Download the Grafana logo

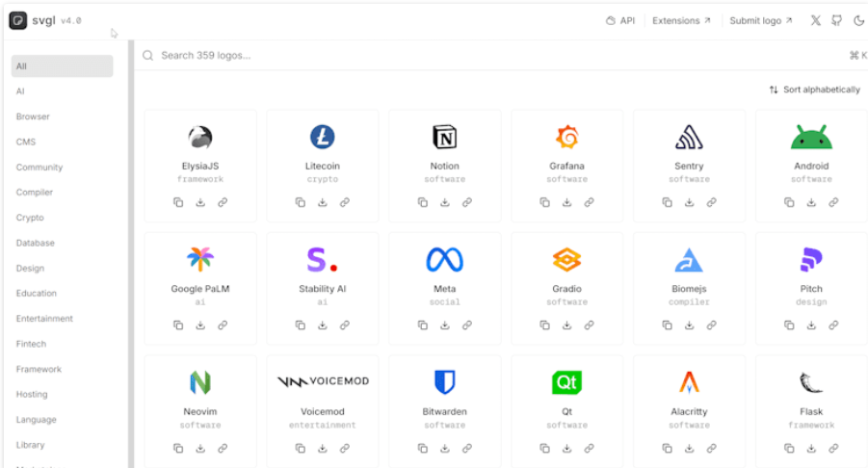(566, 202)
